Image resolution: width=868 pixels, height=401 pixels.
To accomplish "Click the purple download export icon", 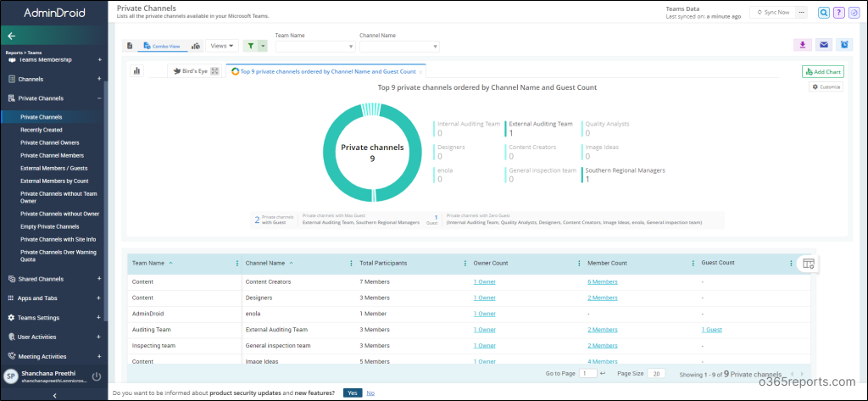I will pyautogui.click(x=802, y=45).
